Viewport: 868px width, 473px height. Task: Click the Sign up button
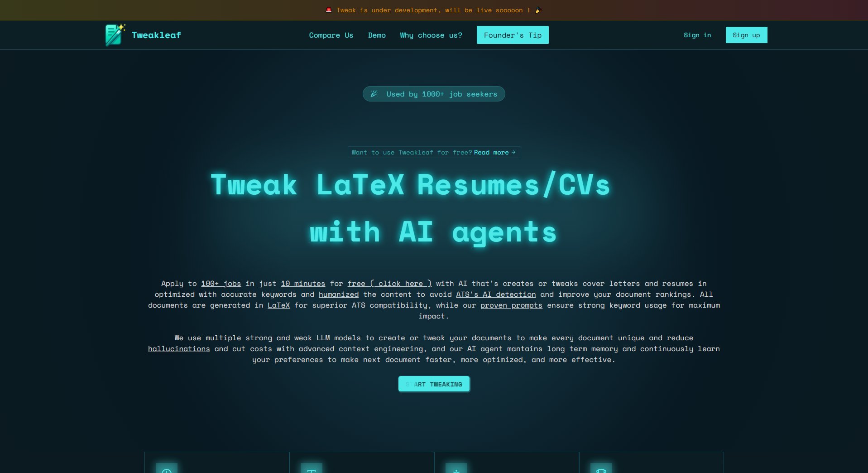[746, 35]
